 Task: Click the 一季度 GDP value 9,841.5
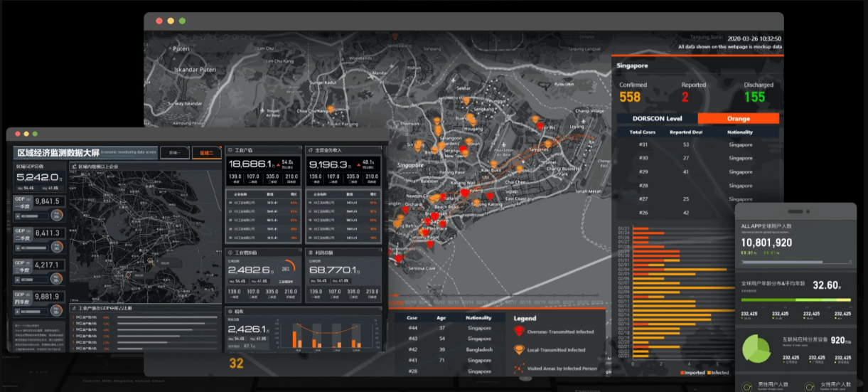[45, 201]
